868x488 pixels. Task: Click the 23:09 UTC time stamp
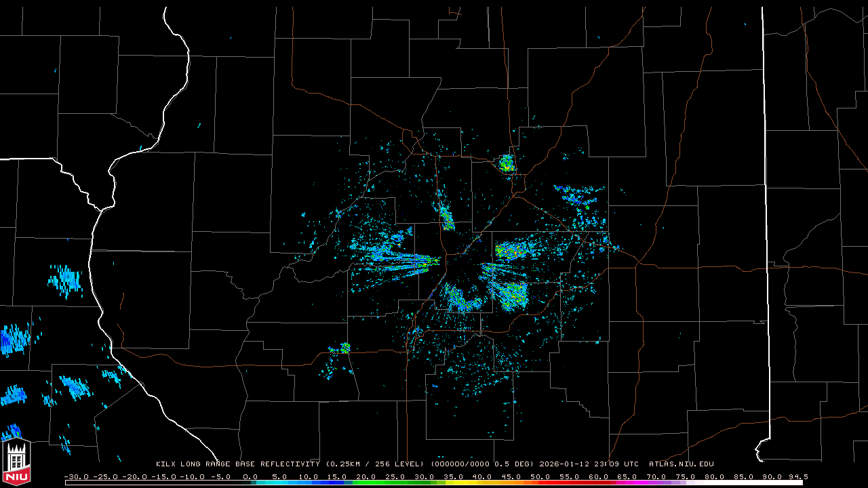click(616, 464)
